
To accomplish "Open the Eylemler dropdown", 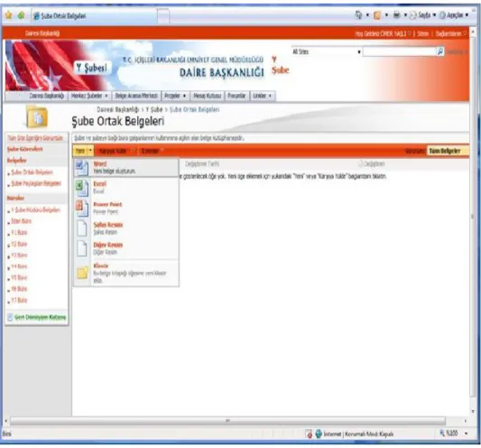I will coord(162,151).
